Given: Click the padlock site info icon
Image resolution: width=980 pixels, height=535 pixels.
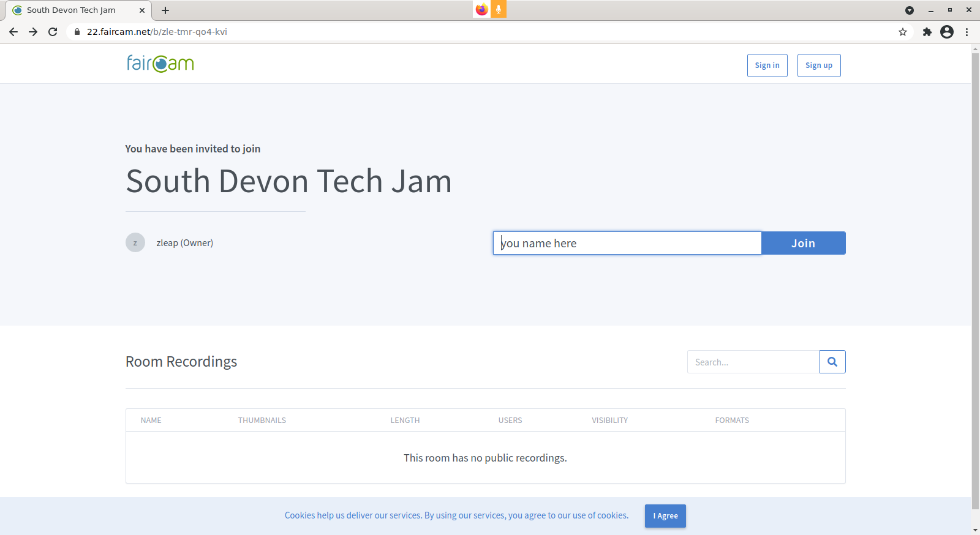Looking at the screenshot, I should point(77,32).
